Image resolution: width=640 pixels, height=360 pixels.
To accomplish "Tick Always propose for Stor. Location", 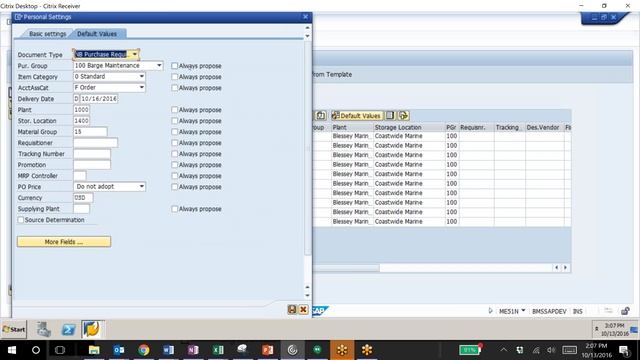I will pyautogui.click(x=175, y=121).
